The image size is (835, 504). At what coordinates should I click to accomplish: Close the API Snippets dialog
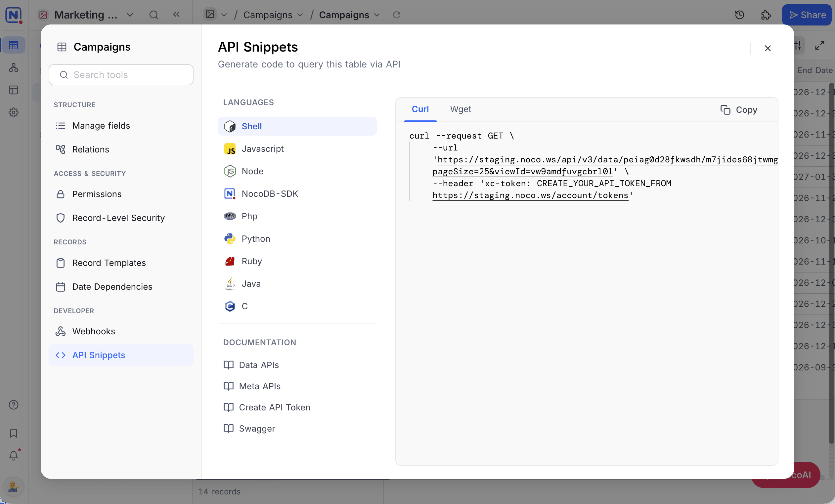[x=768, y=48]
